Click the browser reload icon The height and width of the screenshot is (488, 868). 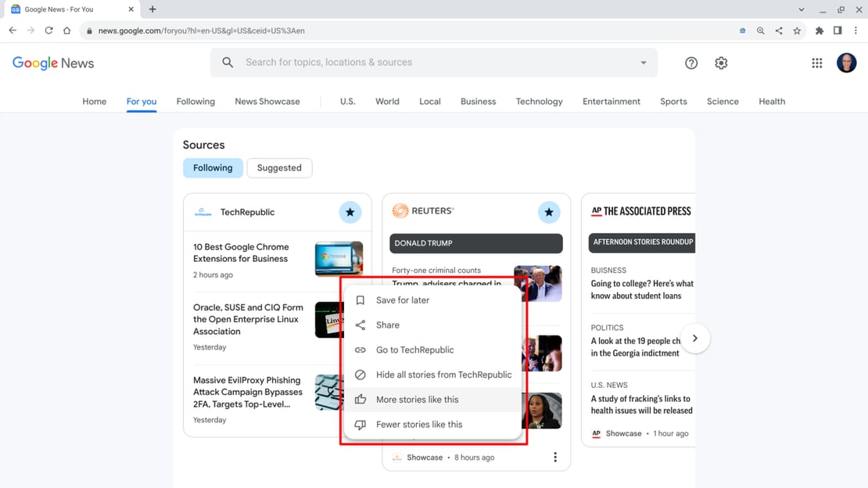tap(48, 30)
